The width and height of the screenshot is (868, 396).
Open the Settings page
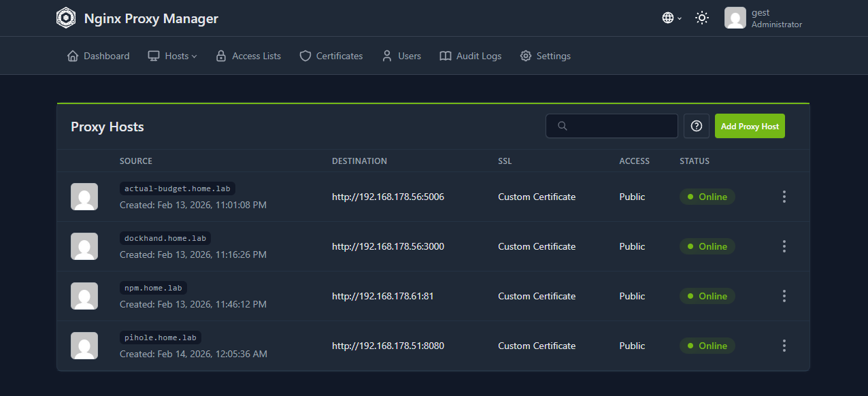point(546,56)
